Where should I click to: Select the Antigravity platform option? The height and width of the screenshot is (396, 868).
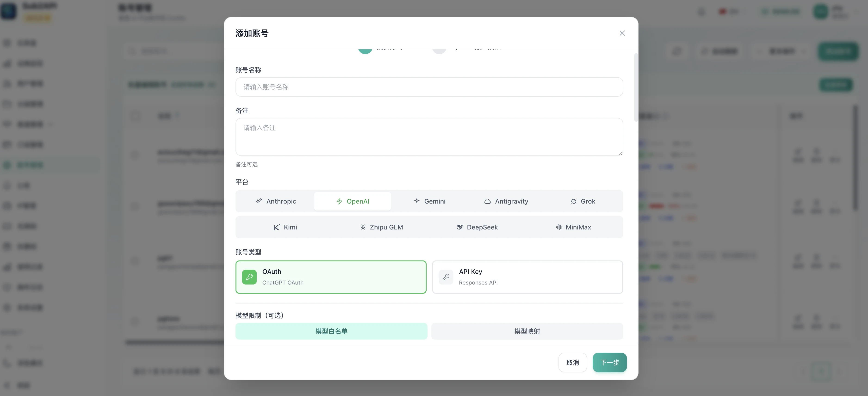(x=506, y=201)
